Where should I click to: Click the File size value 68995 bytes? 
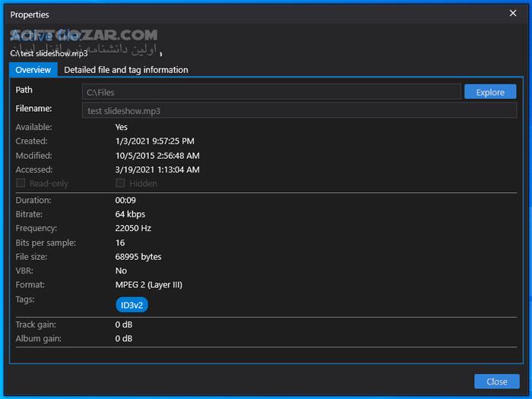pos(138,257)
